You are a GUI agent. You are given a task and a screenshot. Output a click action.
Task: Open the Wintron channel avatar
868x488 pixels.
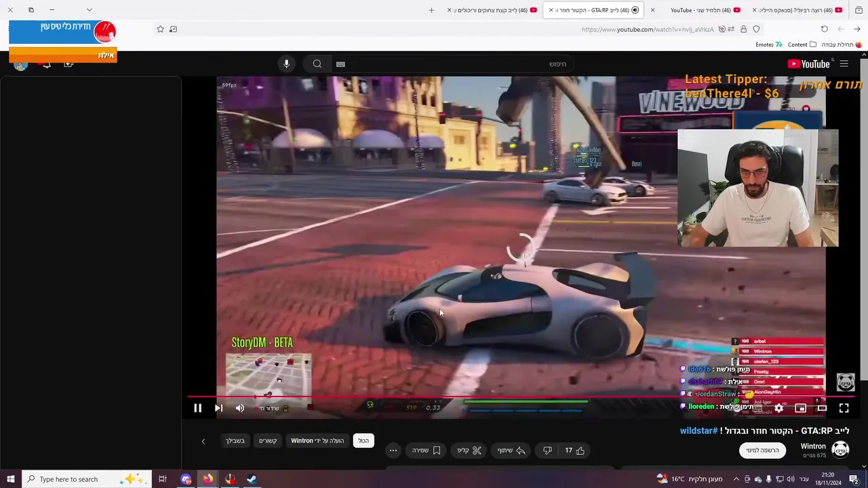click(840, 449)
